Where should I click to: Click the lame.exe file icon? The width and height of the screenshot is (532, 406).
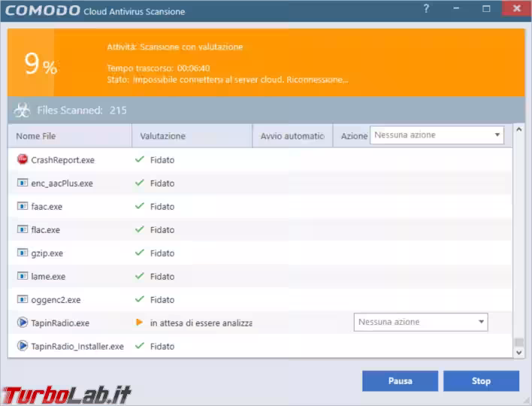[23, 276]
